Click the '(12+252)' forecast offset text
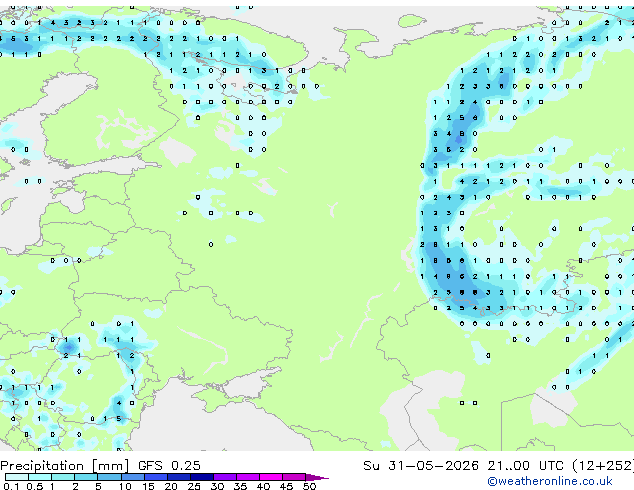 coord(603,466)
